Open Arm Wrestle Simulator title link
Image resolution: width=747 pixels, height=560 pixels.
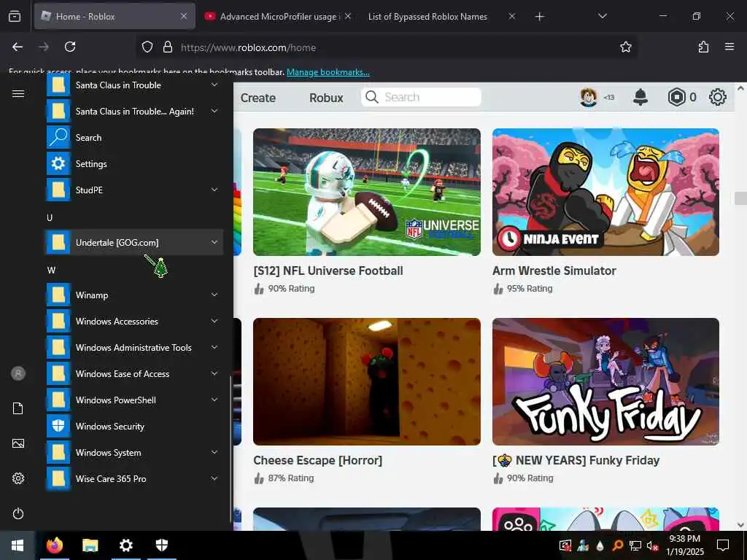coord(554,271)
